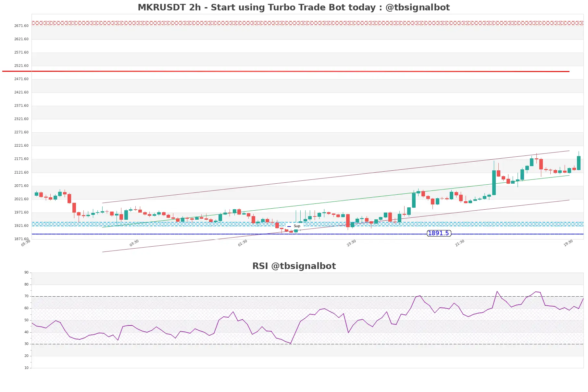The image size is (588, 392).
Task: Click the 2421.60 price axis label
Action: 21,92
